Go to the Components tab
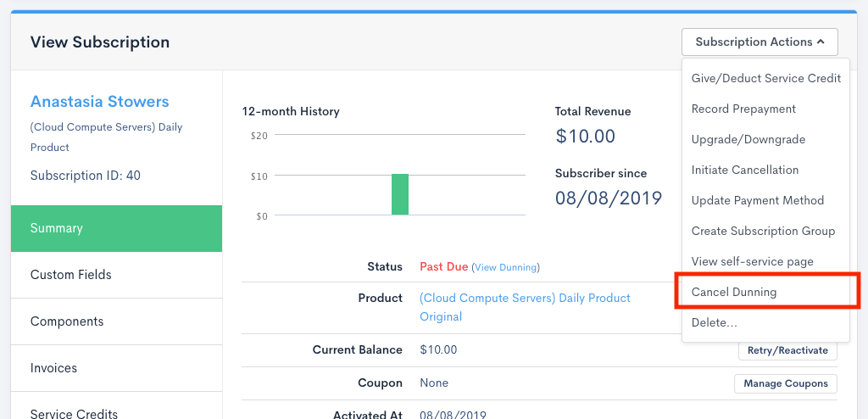Screen dimensions: 868x419 point(116,321)
